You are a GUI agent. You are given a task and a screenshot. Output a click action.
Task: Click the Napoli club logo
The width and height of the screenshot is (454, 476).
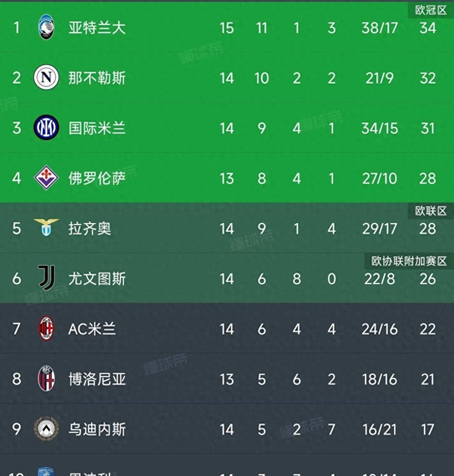[x=46, y=77]
